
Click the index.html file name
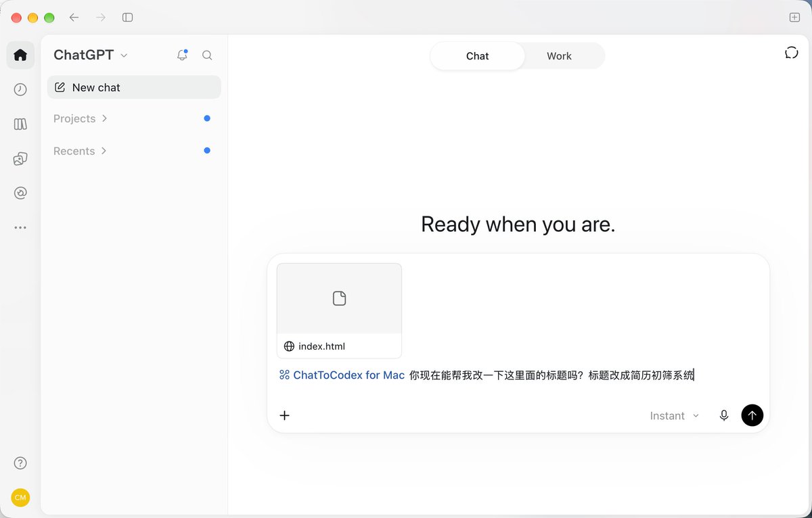pyautogui.click(x=321, y=346)
